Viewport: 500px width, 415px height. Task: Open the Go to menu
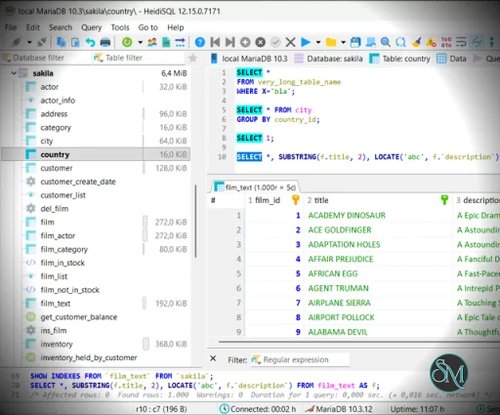(148, 27)
